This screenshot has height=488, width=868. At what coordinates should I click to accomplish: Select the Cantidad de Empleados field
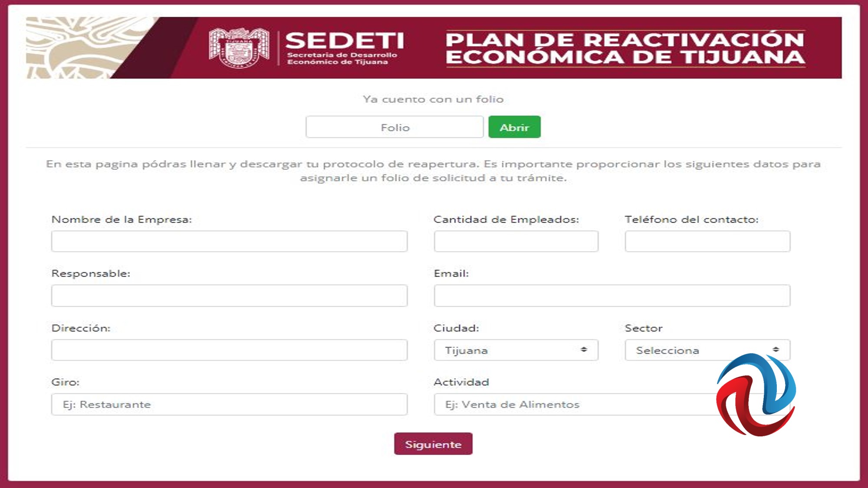coord(516,241)
